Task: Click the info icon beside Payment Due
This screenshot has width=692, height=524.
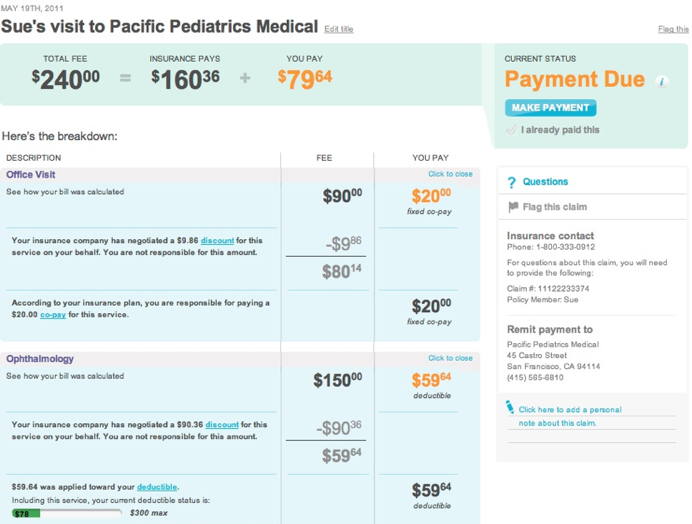Action: pos(662,82)
